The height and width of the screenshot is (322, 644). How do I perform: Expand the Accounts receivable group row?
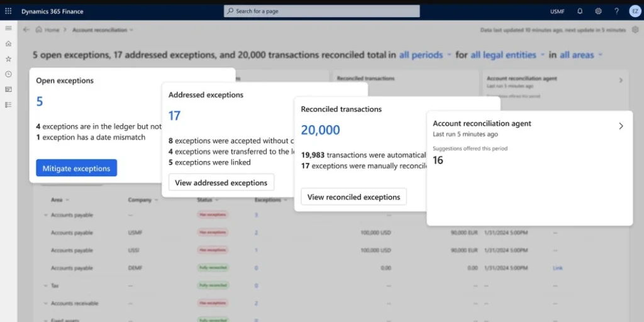[x=45, y=303]
